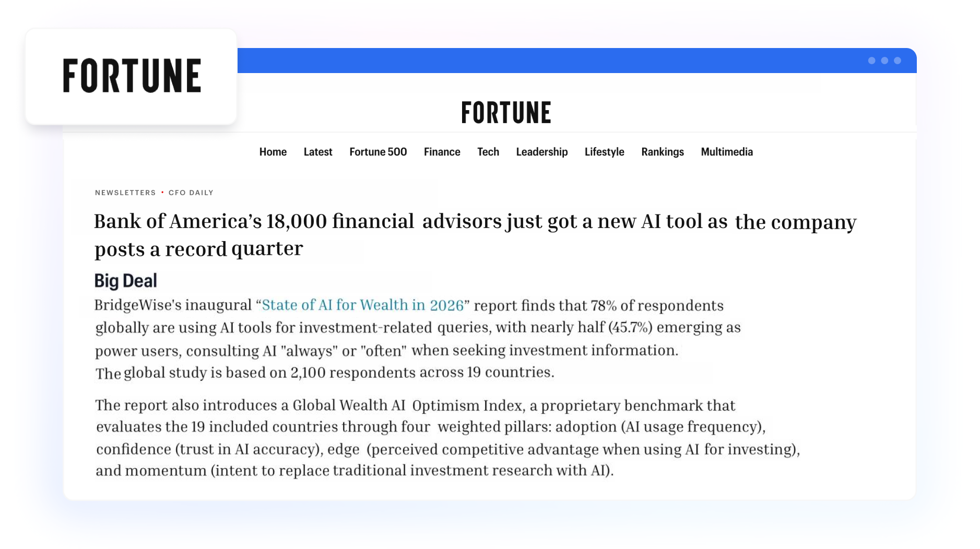Open the NEWSLETTERS breadcrumb link

(x=124, y=192)
